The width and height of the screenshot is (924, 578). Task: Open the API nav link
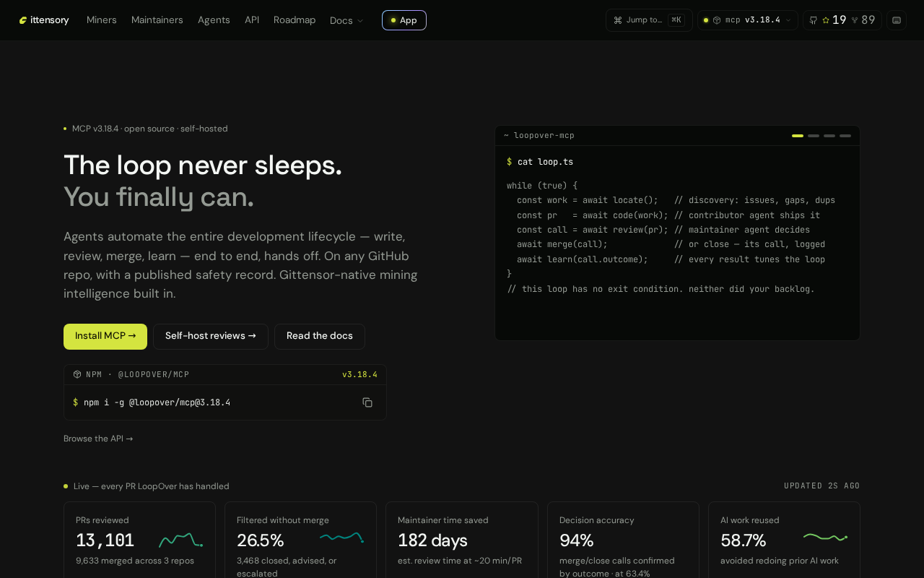click(252, 20)
